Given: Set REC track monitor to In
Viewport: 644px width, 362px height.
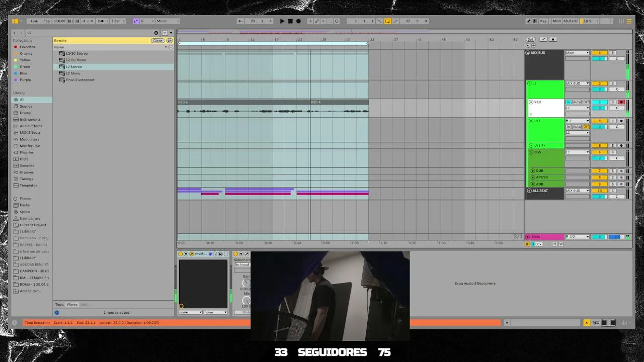Looking at the screenshot, I should (x=569, y=102).
